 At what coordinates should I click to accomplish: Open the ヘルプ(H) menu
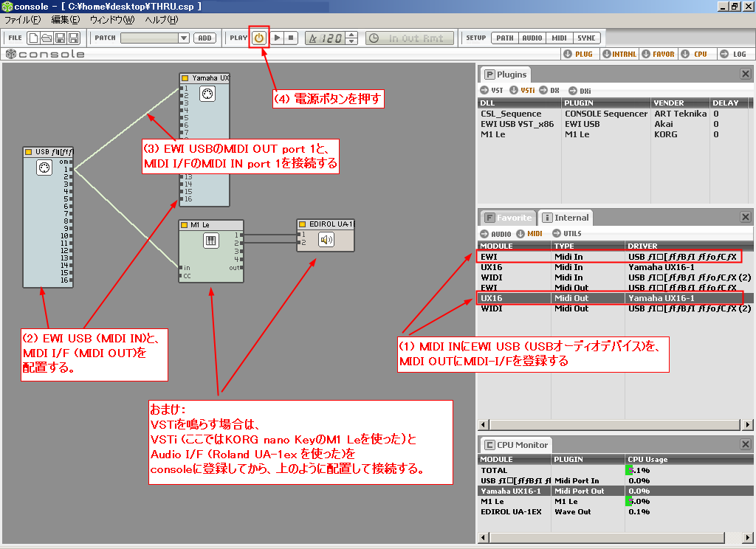tap(162, 20)
